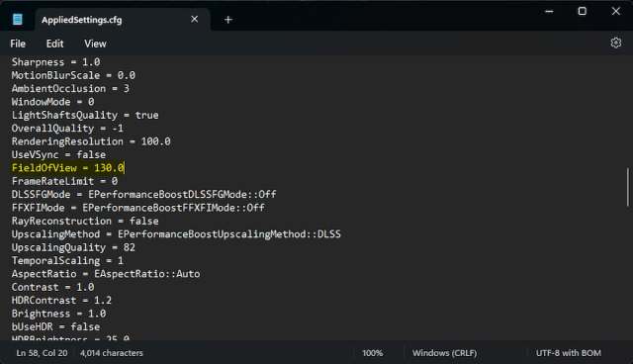Click the vertical scrollbar thumb

click(x=628, y=188)
